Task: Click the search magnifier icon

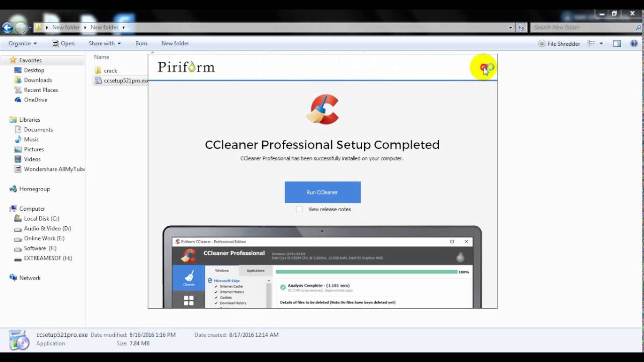Action: [x=638, y=27]
